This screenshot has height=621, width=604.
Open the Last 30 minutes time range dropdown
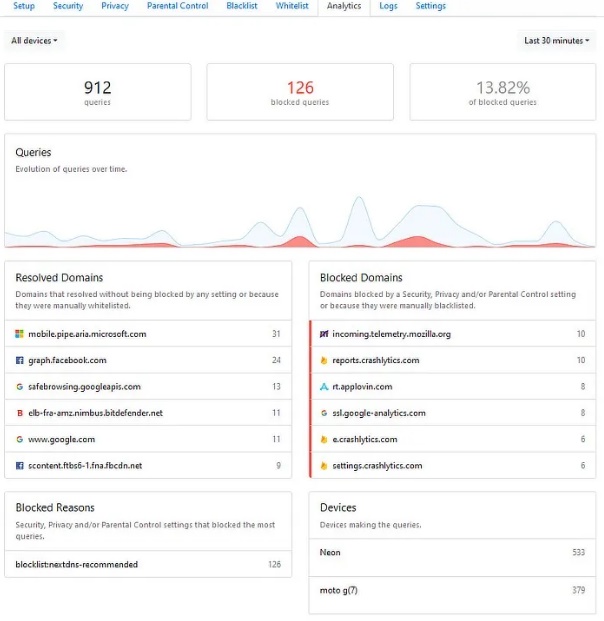(556, 40)
